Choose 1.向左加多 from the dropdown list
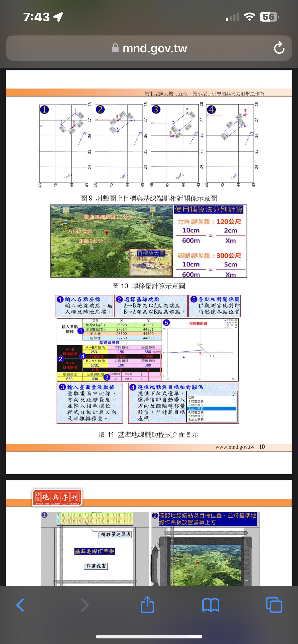This screenshot has height=644, width=298. coord(196,401)
